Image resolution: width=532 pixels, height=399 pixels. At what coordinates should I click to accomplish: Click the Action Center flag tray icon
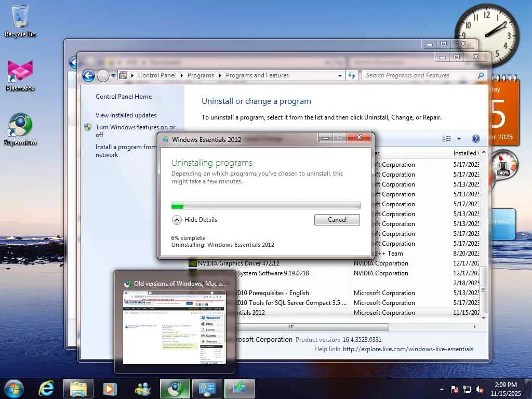pyautogui.click(x=454, y=389)
